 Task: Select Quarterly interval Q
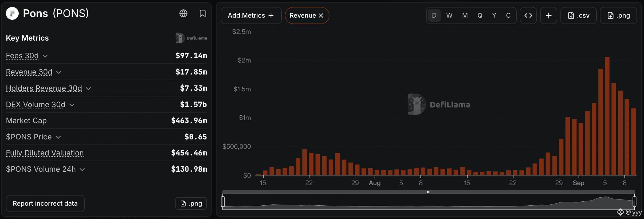click(480, 15)
